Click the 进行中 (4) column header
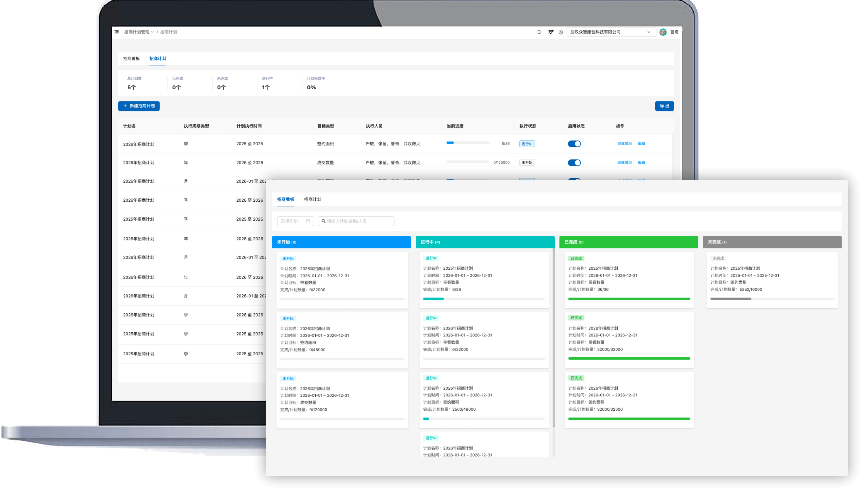868x496 pixels. [485, 242]
